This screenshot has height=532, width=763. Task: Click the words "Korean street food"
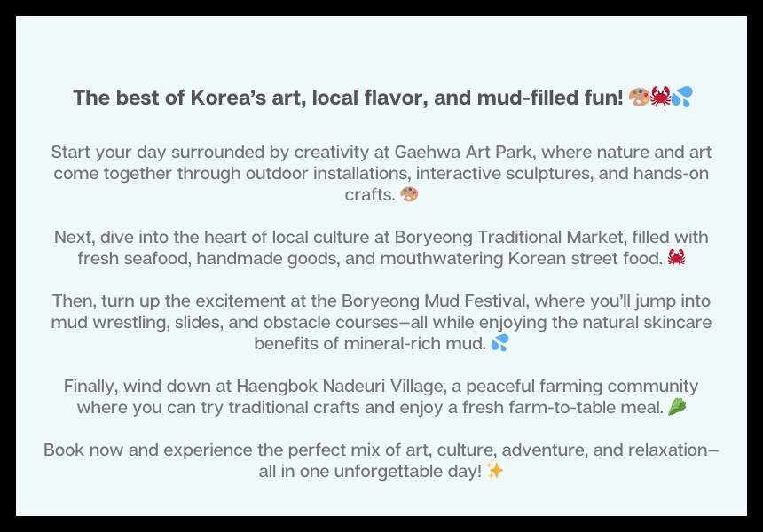tap(585, 258)
